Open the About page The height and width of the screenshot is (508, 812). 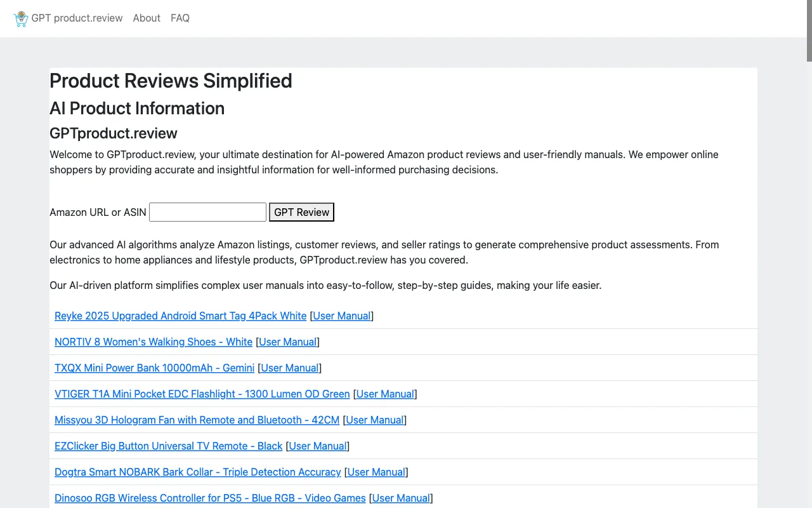pyautogui.click(x=147, y=18)
